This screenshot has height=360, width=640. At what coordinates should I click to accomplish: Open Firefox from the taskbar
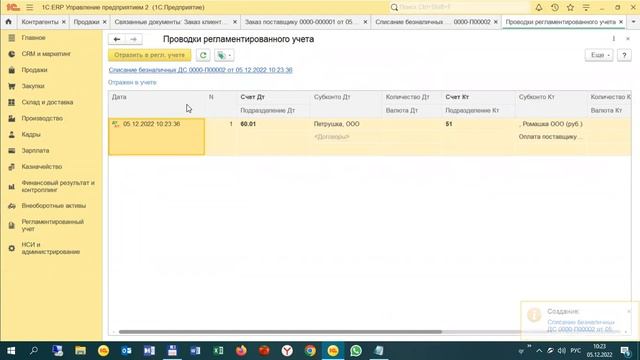241,351
